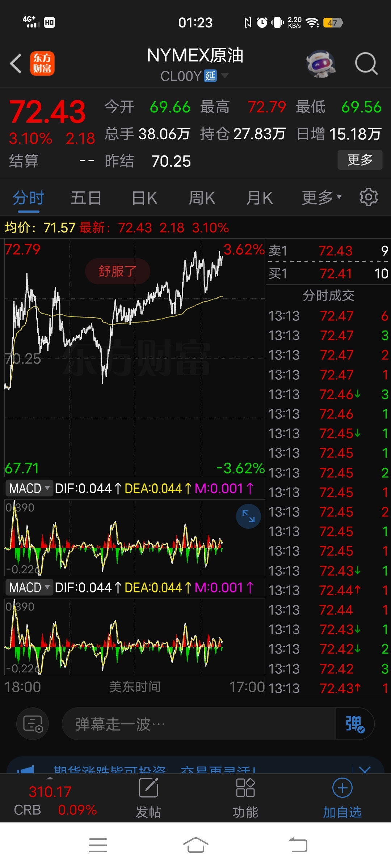Tap the battery indicator in status bar
This screenshot has height=868, width=391.
[x=333, y=23]
